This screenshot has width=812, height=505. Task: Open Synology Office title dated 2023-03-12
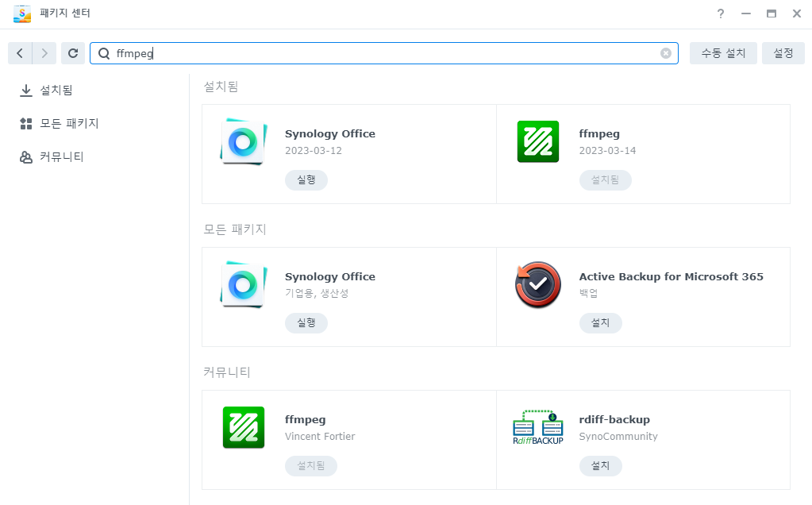[x=330, y=133]
